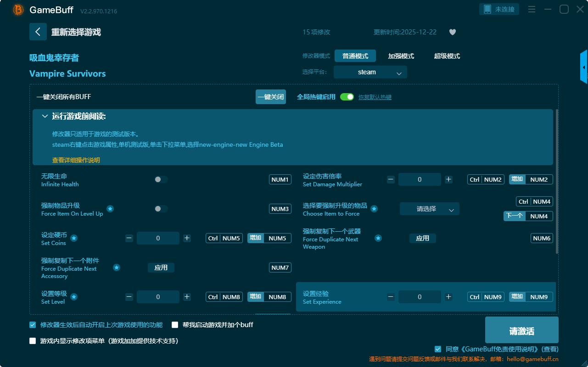
Task: Open the hamburger menu in title bar
Action: click(x=532, y=9)
